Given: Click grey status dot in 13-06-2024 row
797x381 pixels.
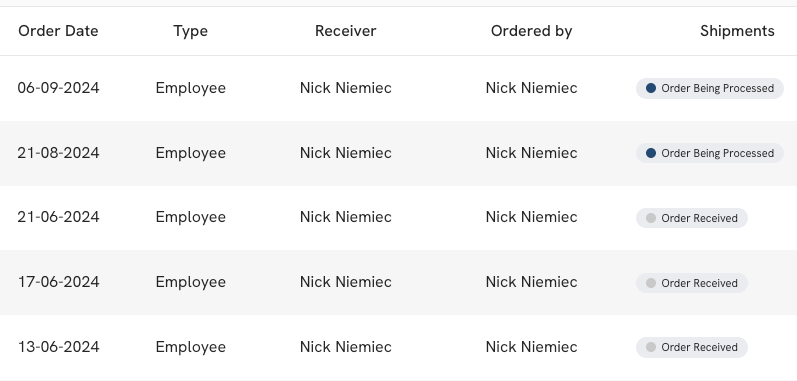Looking at the screenshot, I should (x=651, y=347).
